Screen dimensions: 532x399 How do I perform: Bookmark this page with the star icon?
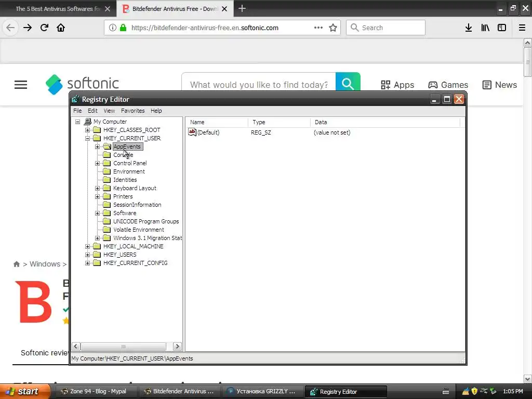[333, 28]
